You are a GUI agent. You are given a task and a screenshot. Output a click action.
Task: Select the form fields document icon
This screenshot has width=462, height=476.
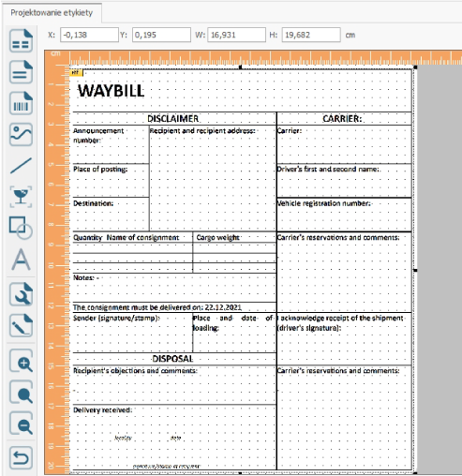[21, 40]
